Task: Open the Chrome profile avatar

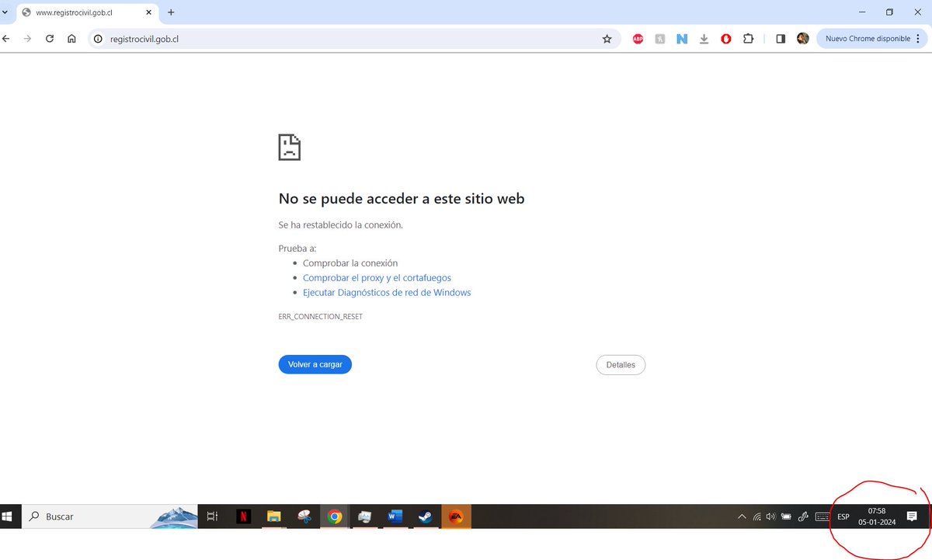Action: click(803, 38)
